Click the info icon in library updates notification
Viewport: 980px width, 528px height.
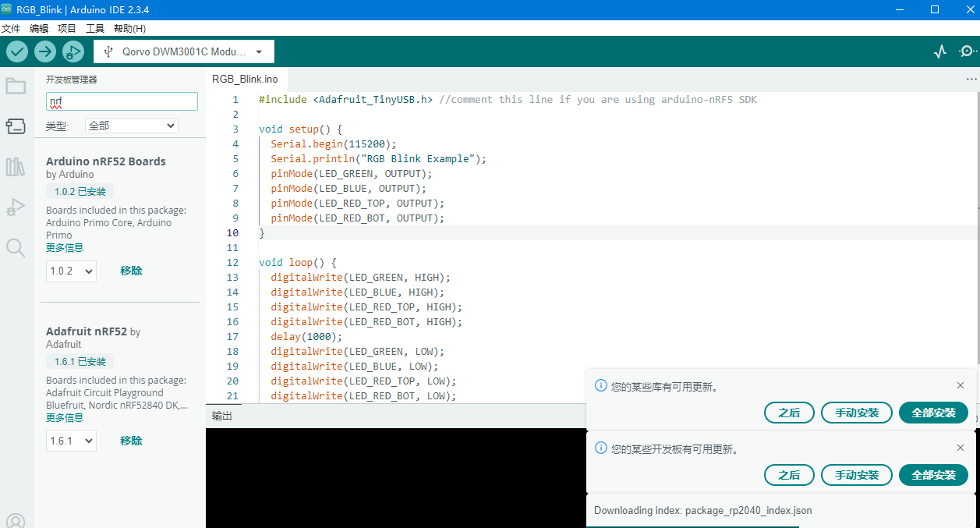pos(600,385)
